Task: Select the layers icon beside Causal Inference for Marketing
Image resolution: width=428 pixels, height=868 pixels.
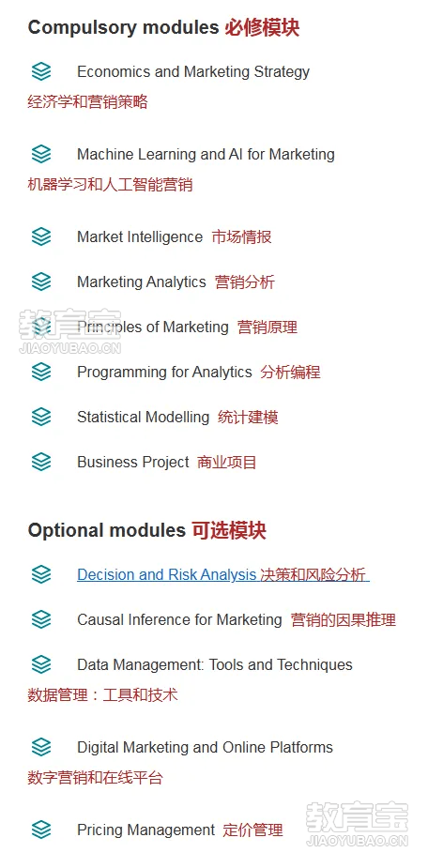Action: point(41,619)
